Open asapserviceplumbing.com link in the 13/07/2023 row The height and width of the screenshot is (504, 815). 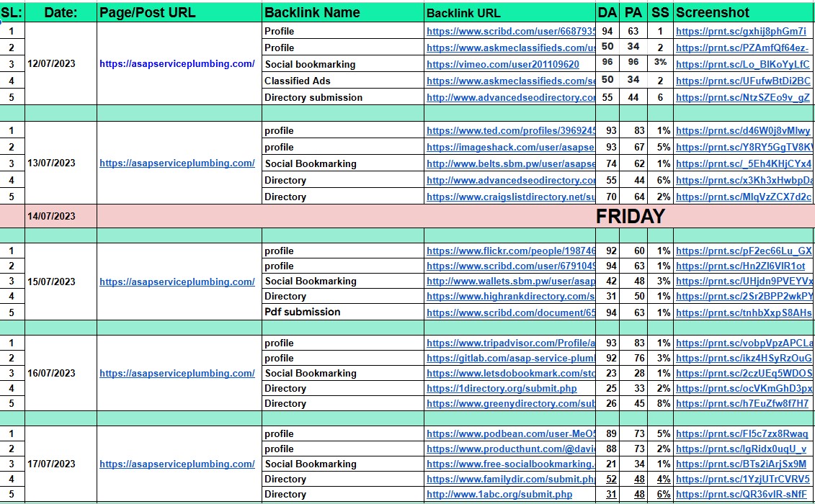pyautogui.click(x=177, y=163)
